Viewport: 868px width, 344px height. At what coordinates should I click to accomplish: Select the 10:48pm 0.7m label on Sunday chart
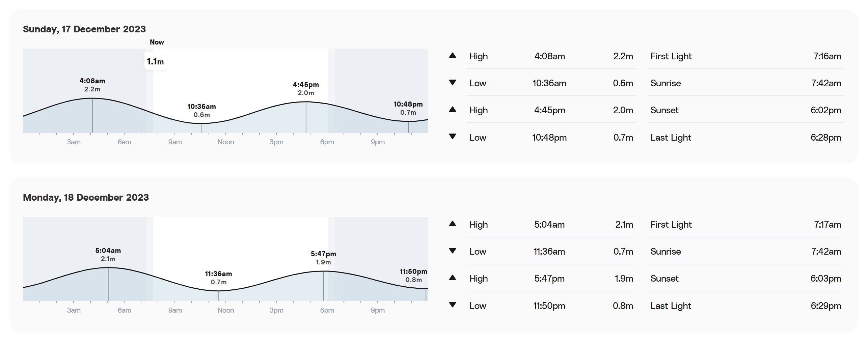pyautogui.click(x=408, y=108)
